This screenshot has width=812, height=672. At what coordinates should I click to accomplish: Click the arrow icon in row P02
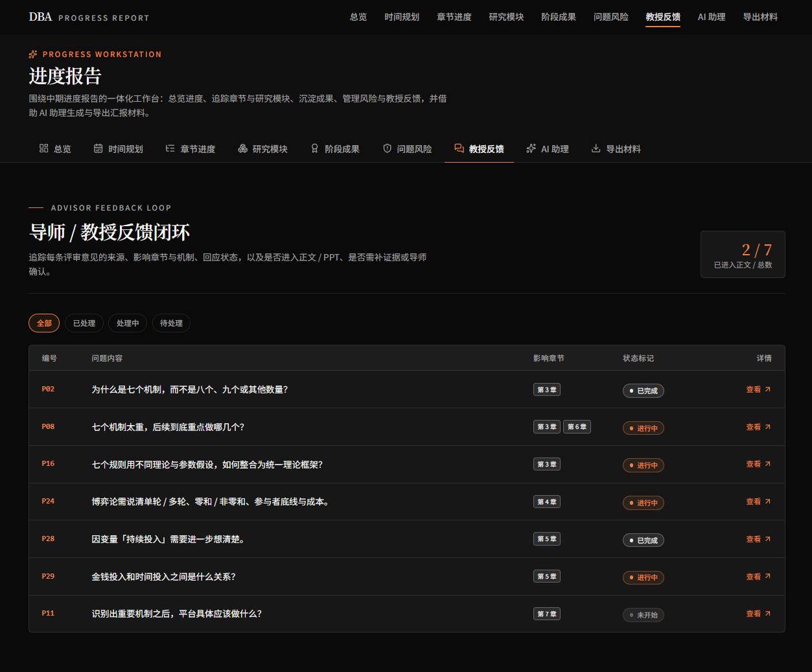point(768,389)
